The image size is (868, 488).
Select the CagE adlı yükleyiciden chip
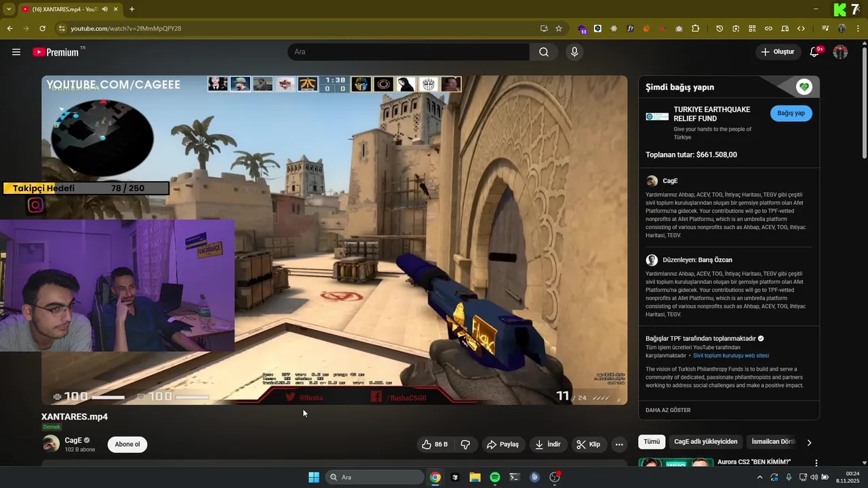point(705,442)
